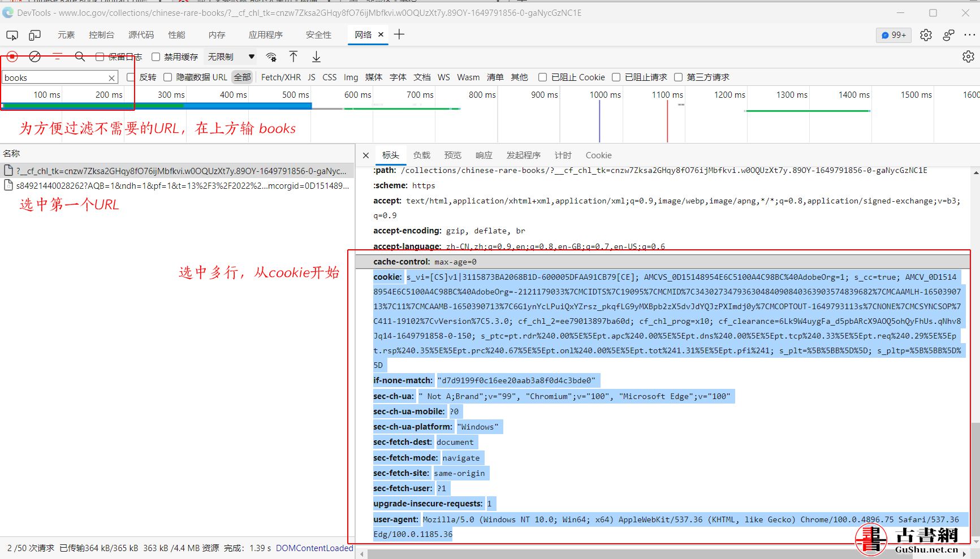Add a new tool tab with plus
Image resolution: width=980 pixels, height=559 pixels.
pos(399,34)
